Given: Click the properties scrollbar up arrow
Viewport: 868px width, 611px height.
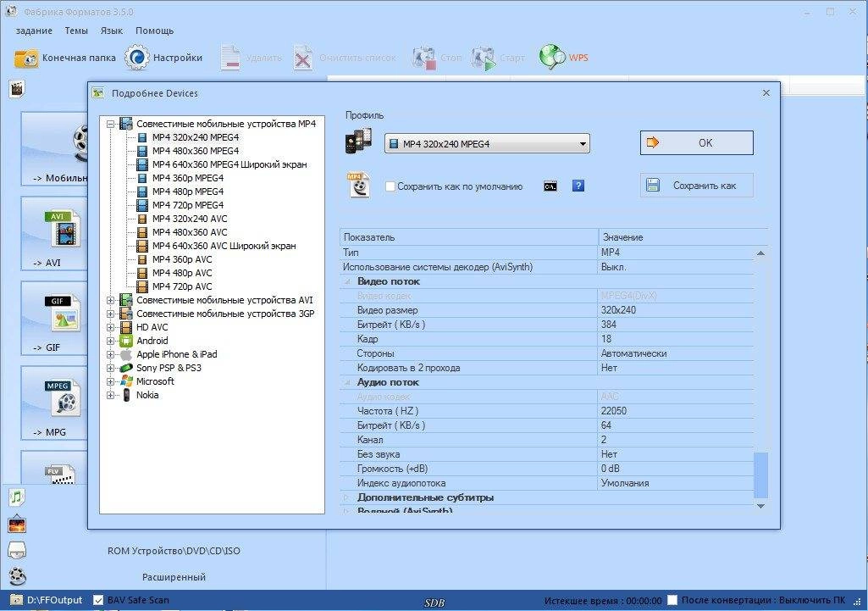Looking at the screenshot, I should (x=760, y=253).
